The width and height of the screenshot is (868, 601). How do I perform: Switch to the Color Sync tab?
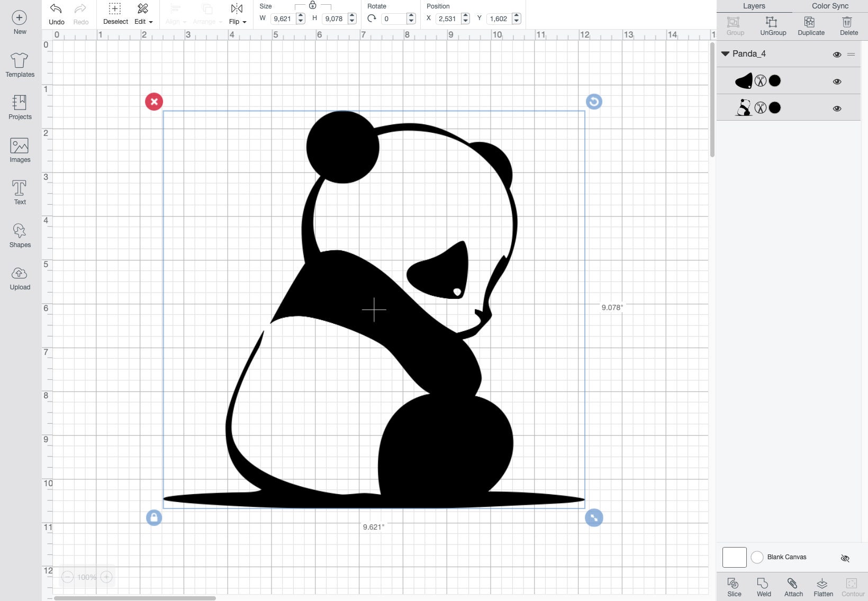tap(829, 6)
